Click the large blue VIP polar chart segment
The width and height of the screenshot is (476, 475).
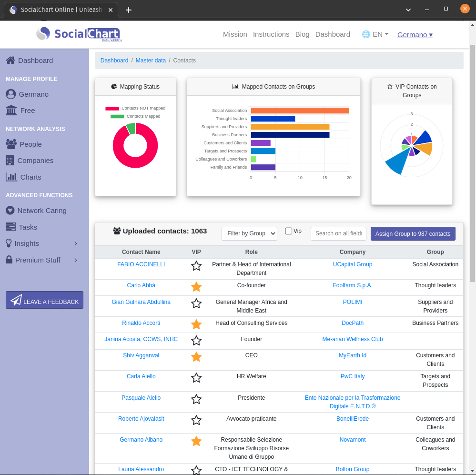pyautogui.click(x=398, y=162)
